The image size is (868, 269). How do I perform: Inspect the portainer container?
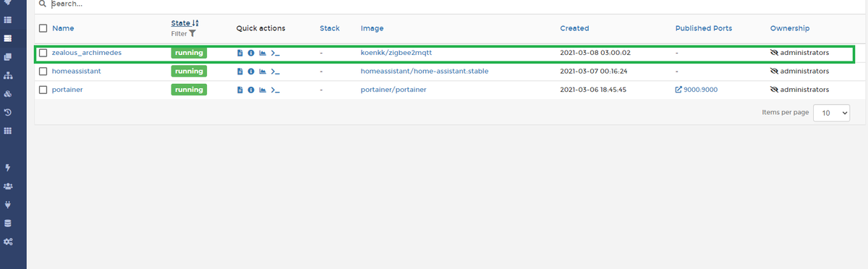(251, 90)
